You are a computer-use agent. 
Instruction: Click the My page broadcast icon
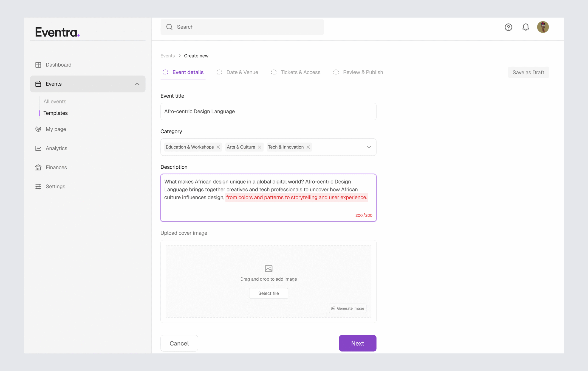[38, 129]
